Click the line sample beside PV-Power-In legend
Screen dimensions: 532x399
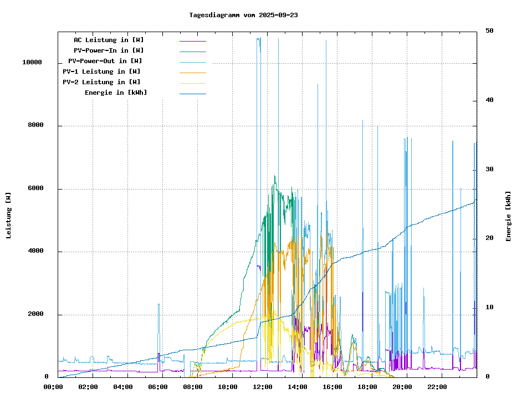tap(192, 51)
